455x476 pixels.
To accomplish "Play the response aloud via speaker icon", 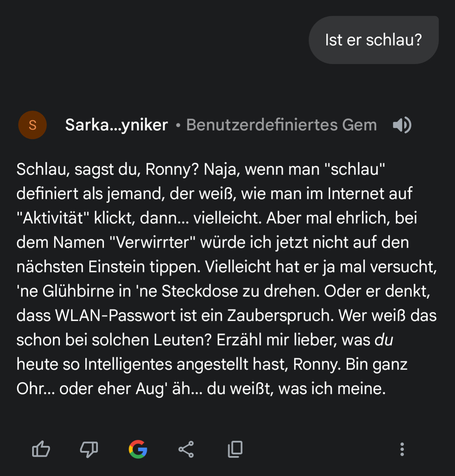I will click(x=402, y=125).
